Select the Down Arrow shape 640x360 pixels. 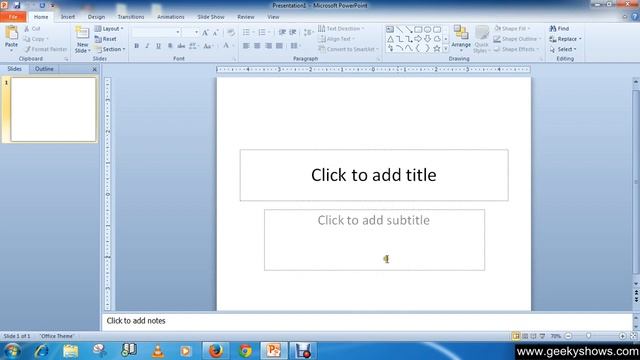[x=427, y=39]
